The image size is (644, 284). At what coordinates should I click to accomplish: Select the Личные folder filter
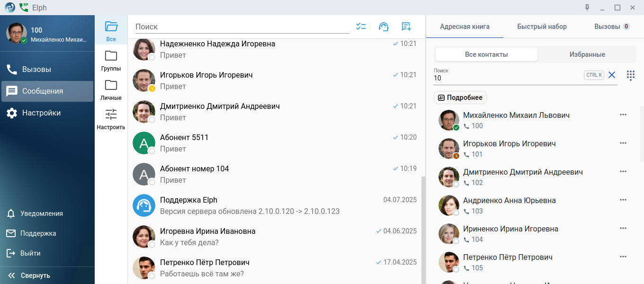pos(111,89)
